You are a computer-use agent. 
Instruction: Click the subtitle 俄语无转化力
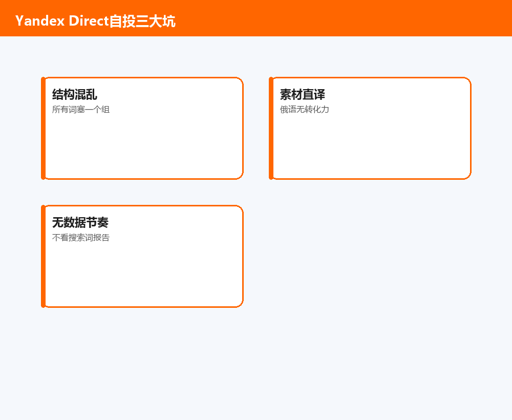coord(304,110)
